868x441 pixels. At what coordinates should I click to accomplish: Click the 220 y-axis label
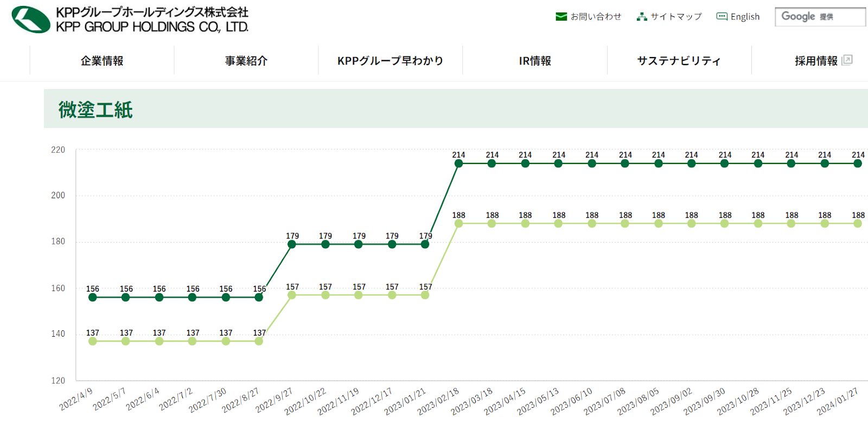pos(58,150)
